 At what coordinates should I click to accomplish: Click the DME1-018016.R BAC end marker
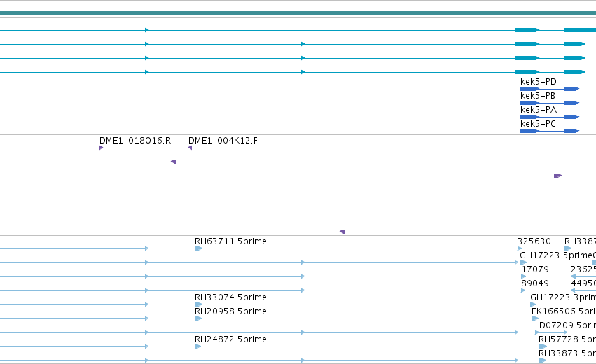pyautogui.click(x=101, y=148)
